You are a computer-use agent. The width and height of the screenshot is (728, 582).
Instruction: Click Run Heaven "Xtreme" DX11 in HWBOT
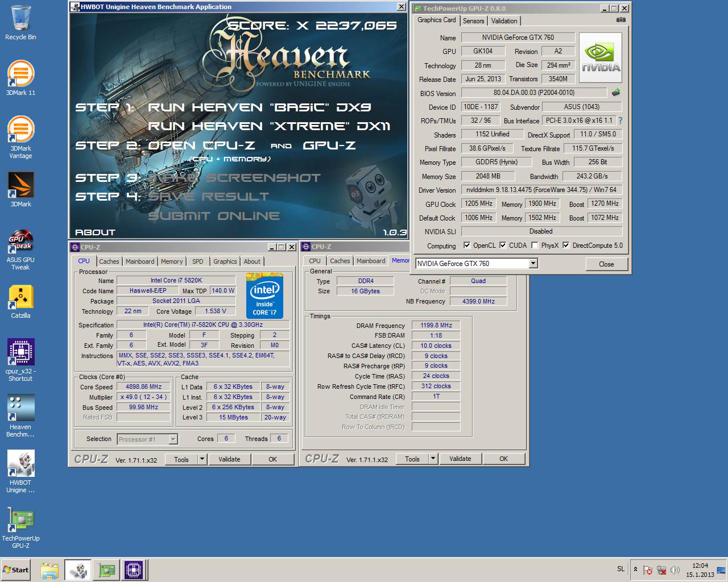269,126
